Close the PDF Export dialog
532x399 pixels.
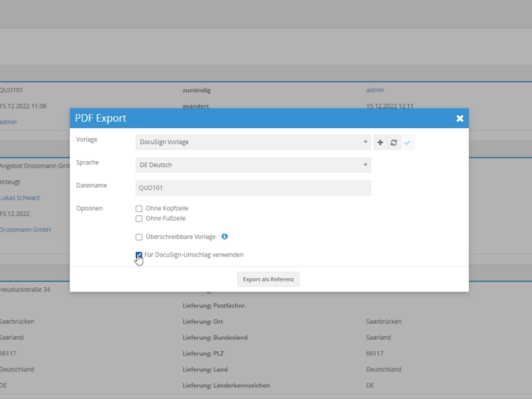point(460,119)
